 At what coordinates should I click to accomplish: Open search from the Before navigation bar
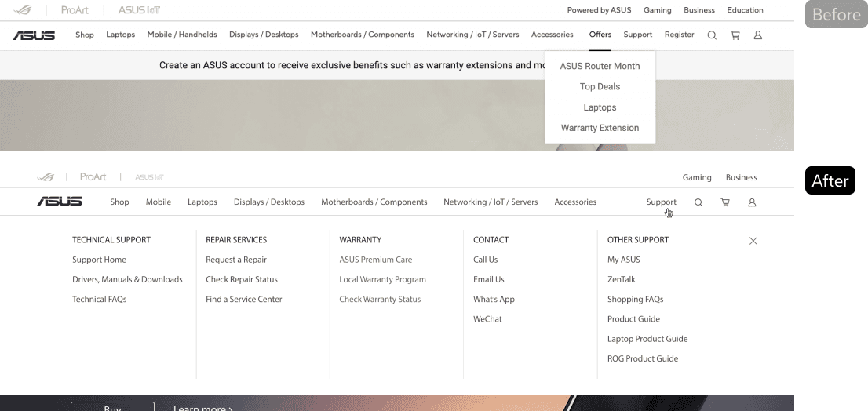click(712, 35)
